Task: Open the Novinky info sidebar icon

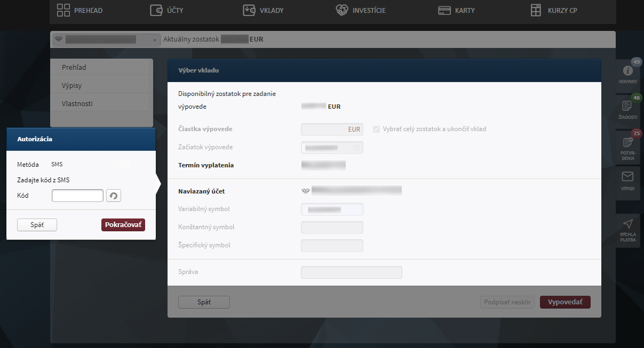Action: click(x=627, y=74)
